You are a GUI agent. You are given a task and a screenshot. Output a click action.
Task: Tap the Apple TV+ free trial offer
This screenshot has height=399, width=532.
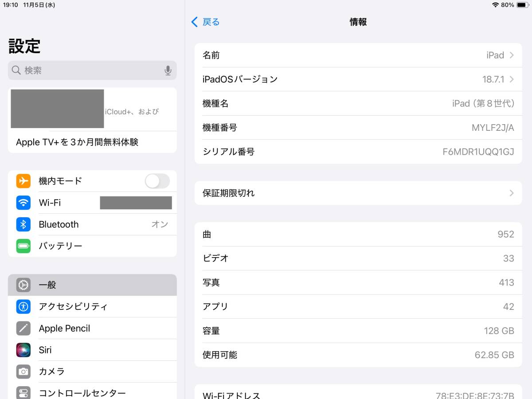(77, 142)
